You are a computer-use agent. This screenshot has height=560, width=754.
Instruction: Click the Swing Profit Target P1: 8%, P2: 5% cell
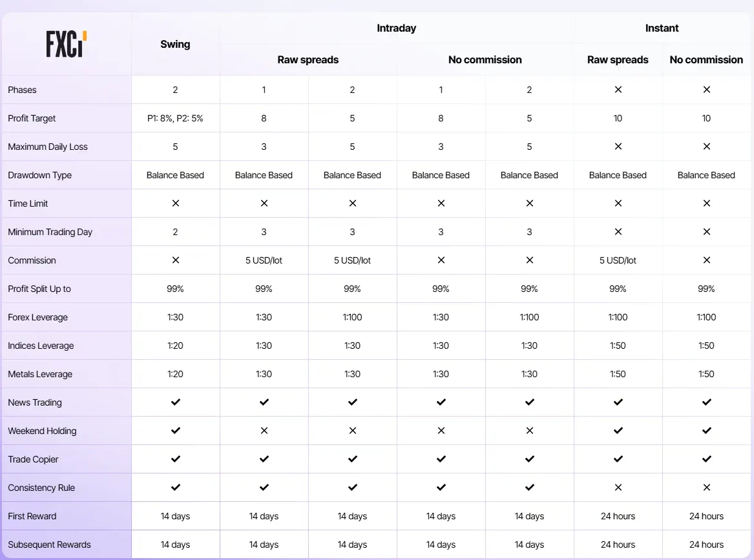[175, 118]
